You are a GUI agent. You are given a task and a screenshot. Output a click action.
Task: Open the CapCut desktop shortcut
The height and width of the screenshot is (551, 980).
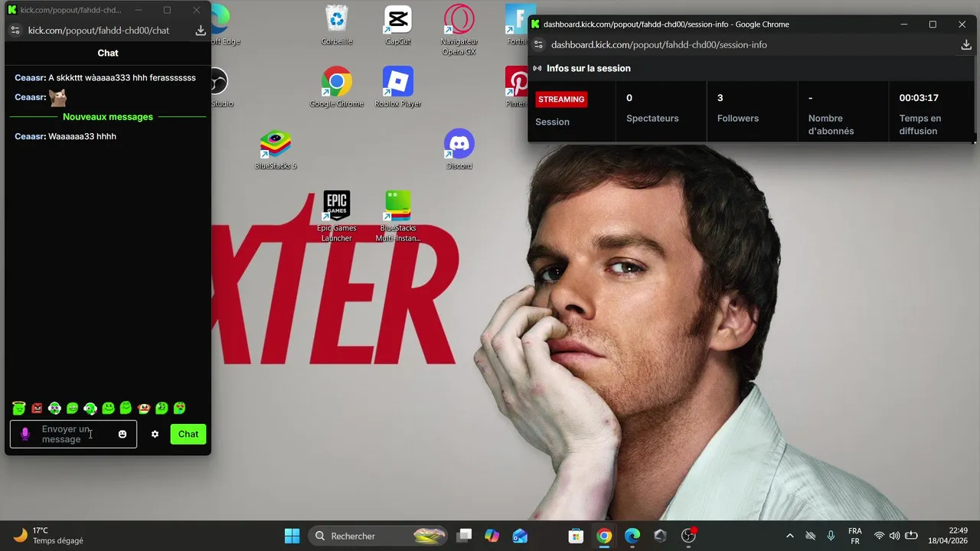pos(398,25)
